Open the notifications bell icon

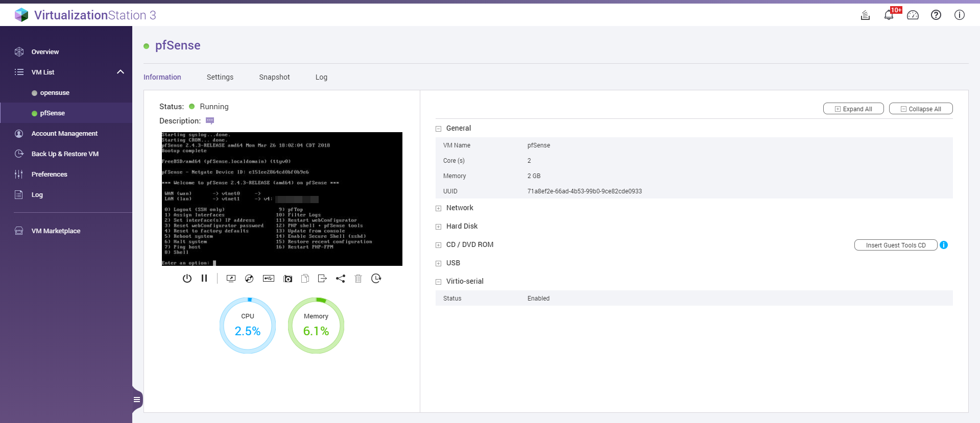coord(889,15)
